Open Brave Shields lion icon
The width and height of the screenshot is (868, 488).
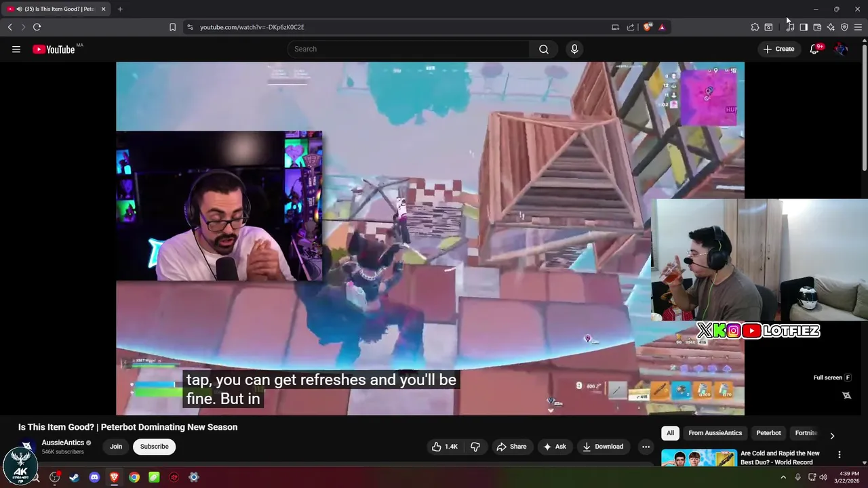[648, 27]
